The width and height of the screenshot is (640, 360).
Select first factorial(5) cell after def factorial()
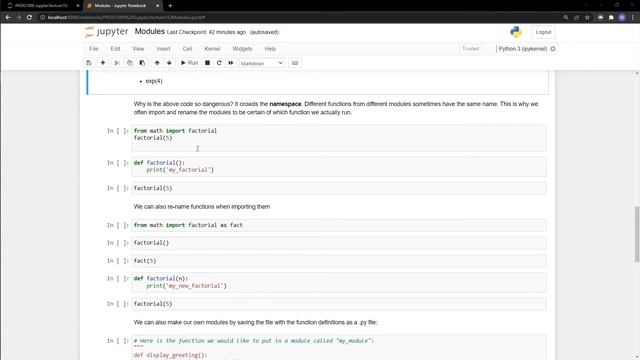coord(339,188)
